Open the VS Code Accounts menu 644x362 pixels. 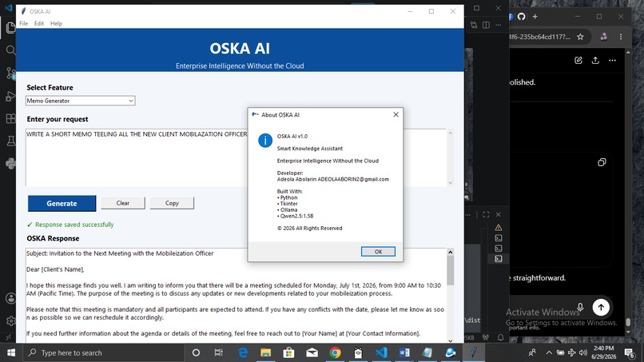[10, 298]
